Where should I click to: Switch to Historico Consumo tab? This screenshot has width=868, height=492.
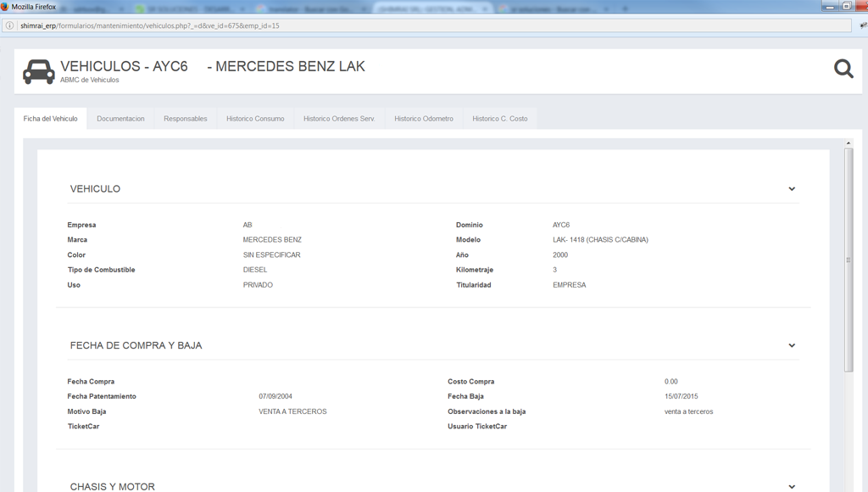(255, 119)
